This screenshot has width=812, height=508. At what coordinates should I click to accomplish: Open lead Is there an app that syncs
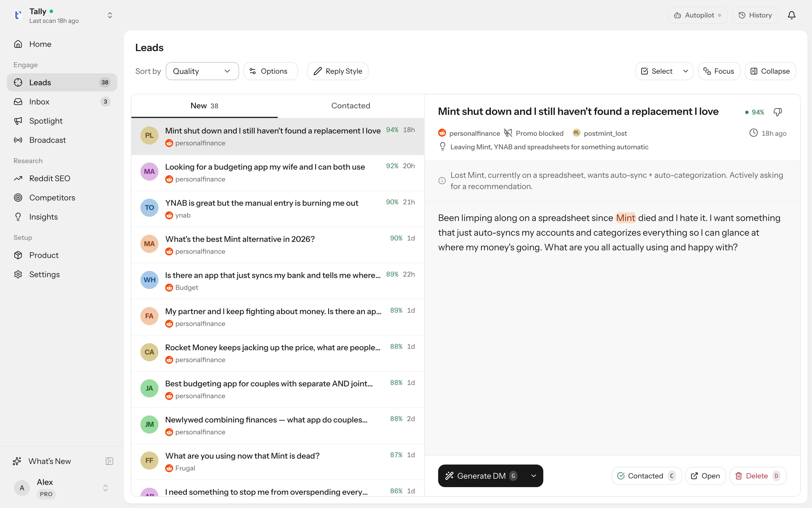click(277, 281)
